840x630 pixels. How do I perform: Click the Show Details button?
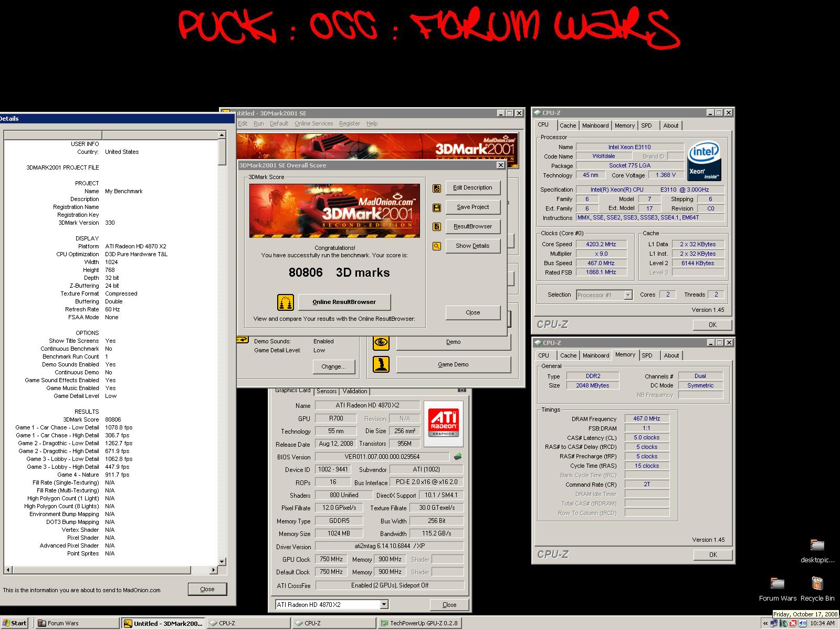tap(472, 246)
